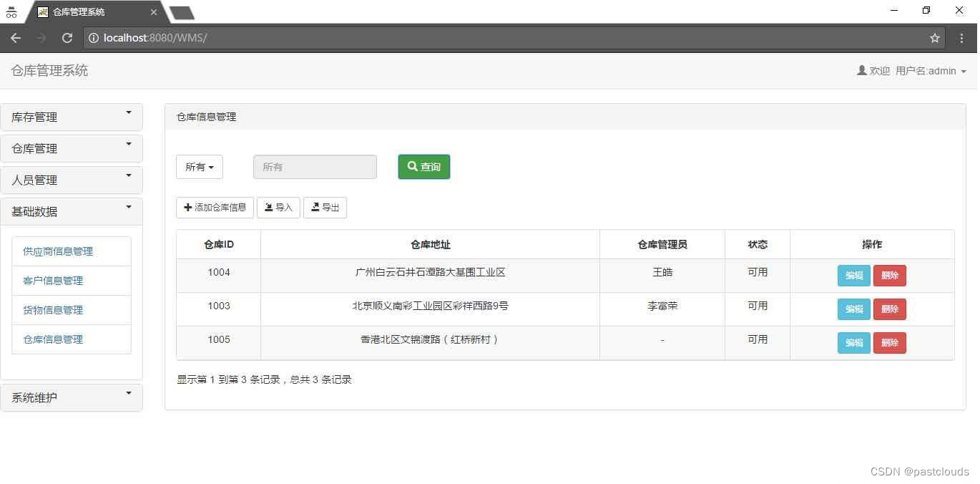980x484 pixels.
Task: Click the 仓库管理系统 brand title
Action: pos(49,70)
